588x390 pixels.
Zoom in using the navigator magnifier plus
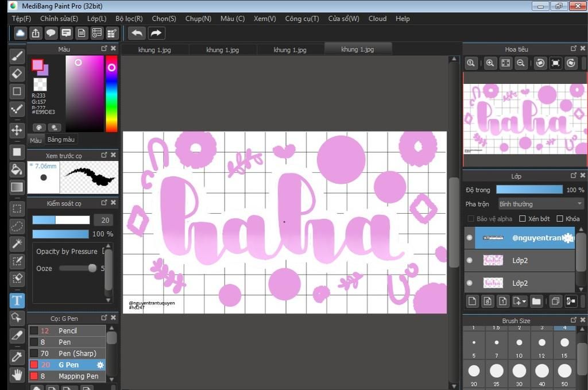[490, 63]
